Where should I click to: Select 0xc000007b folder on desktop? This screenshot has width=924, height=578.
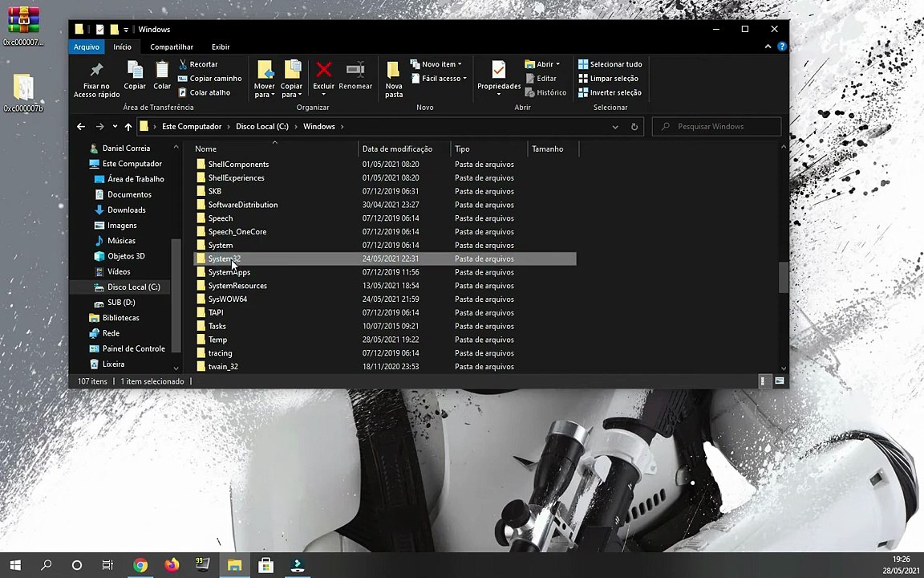coord(23,92)
